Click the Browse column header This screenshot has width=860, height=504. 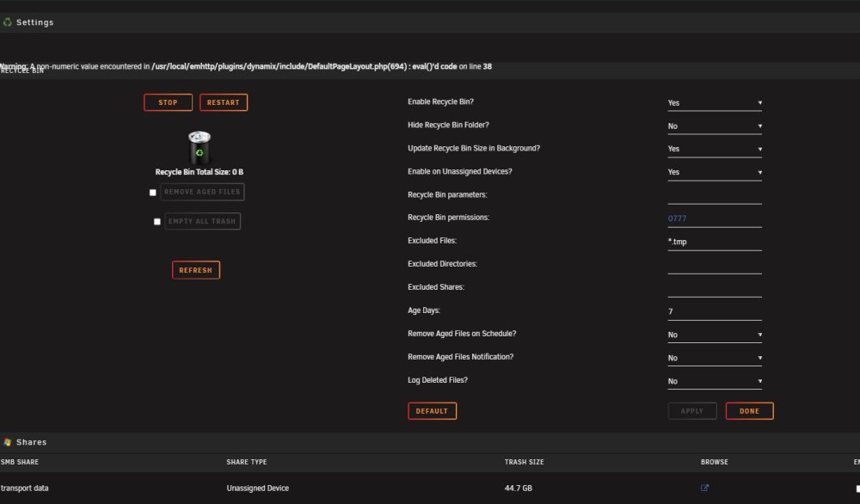715,463
